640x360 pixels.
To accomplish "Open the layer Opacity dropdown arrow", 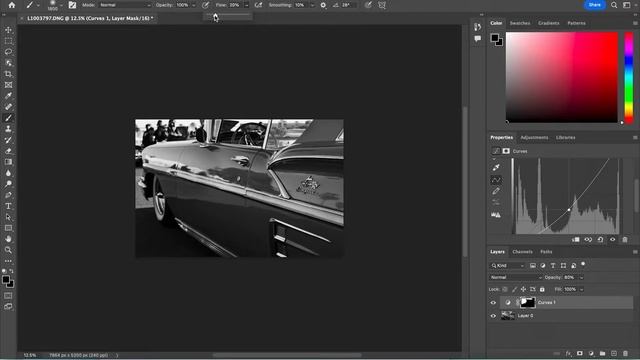I will [582, 278].
